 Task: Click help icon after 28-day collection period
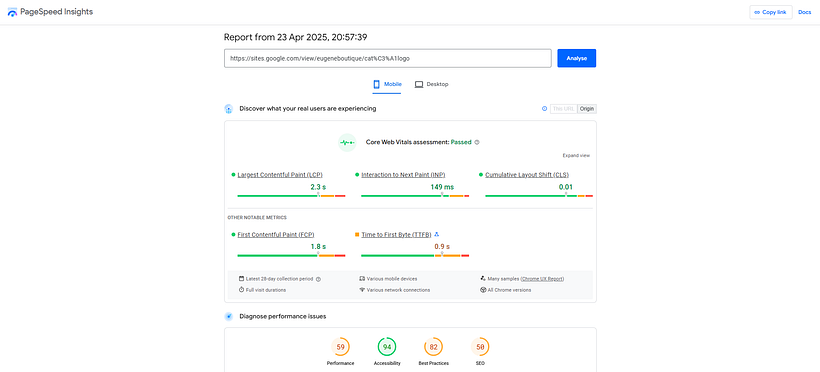coord(318,279)
